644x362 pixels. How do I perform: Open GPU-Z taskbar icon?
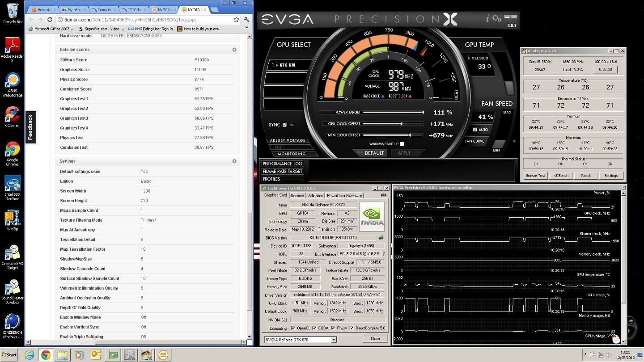click(113, 355)
